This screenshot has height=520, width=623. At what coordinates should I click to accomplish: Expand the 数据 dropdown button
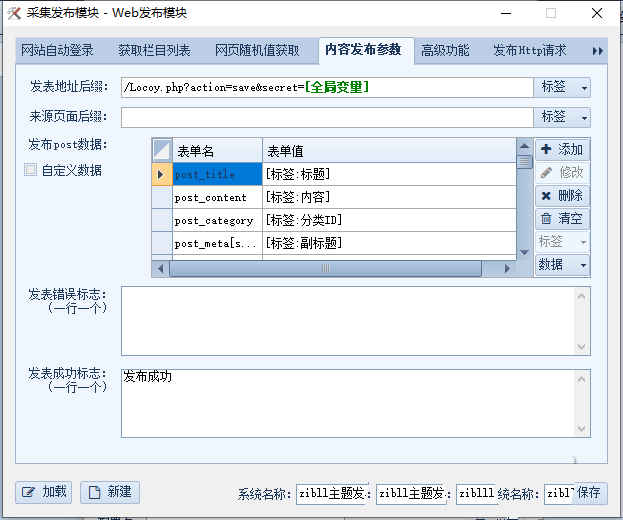point(562,264)
